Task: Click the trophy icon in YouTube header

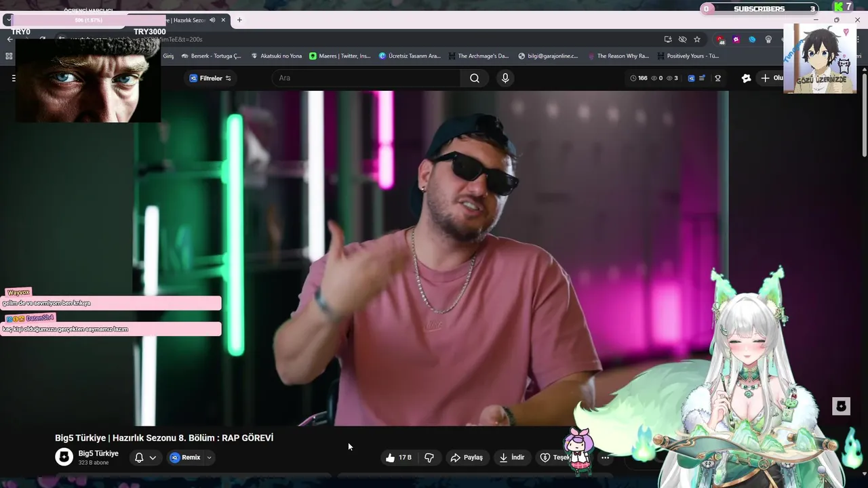Action: click(717, 79)
